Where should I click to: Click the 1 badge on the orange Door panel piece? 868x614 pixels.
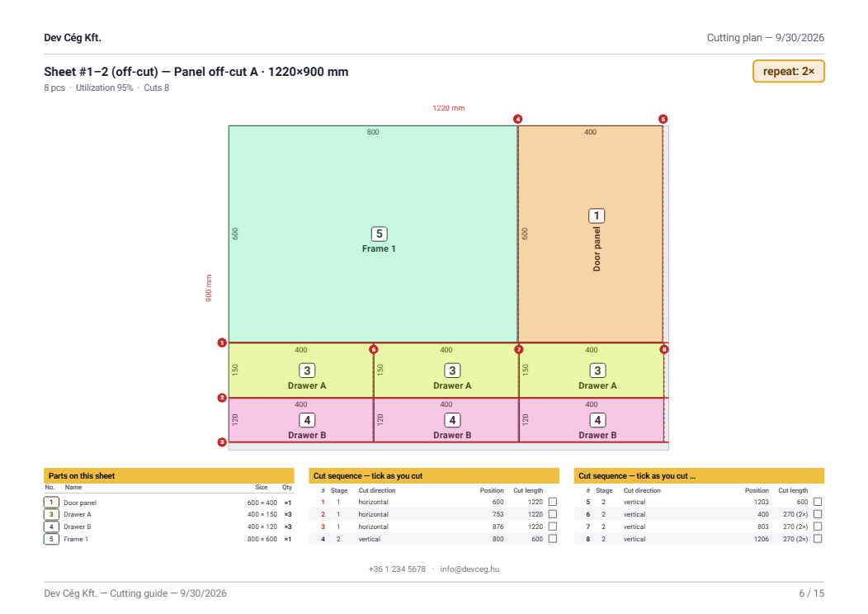click(x=597, y=215)
